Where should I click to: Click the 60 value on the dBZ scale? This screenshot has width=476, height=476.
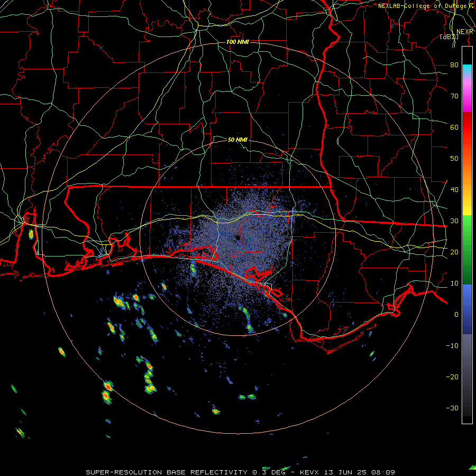click(454, 127)
